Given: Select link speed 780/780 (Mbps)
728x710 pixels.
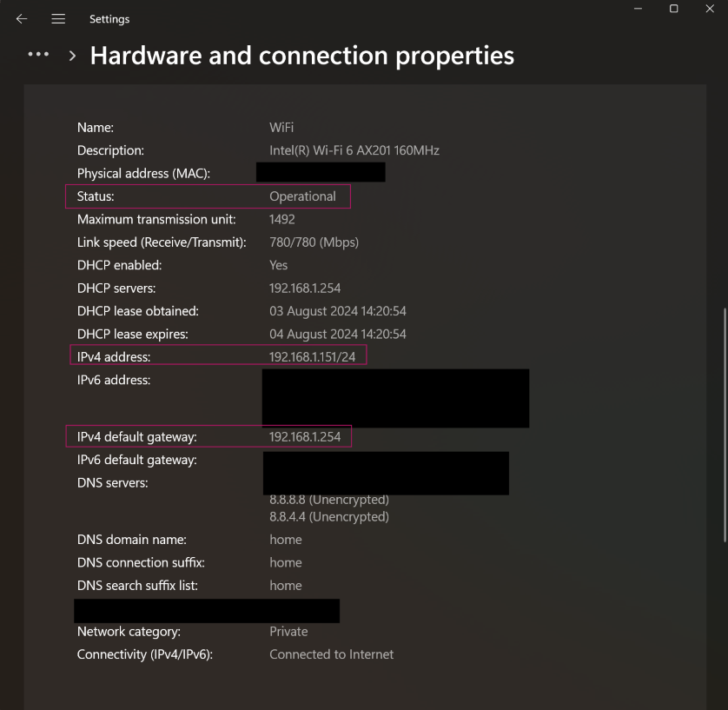Looking at the screenshot, I should pyautogui.click(x=314, y=242).
